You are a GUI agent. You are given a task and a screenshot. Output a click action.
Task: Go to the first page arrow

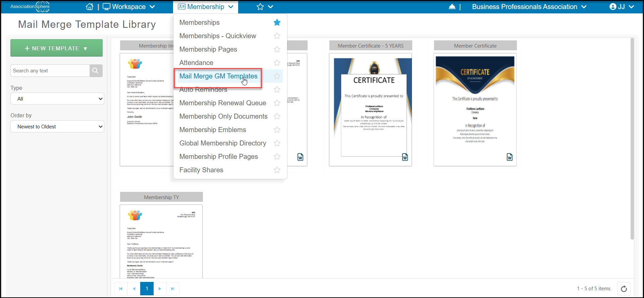(121, 289)
